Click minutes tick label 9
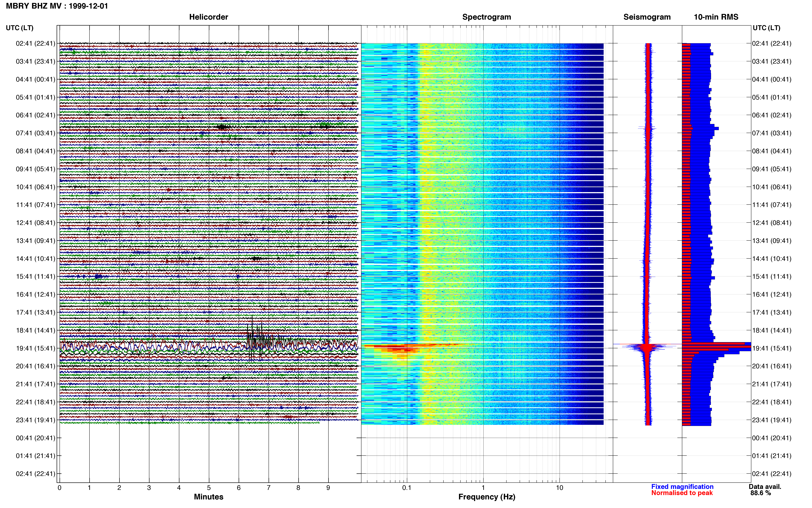Screen dimensions: 812x508 coord(328,488)
